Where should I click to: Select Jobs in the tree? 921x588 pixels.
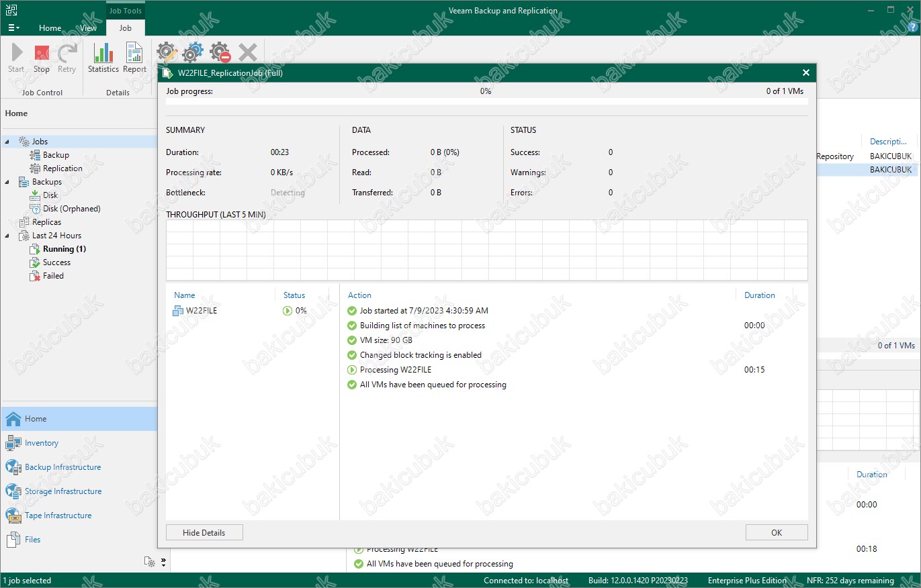tap(40, 142)
